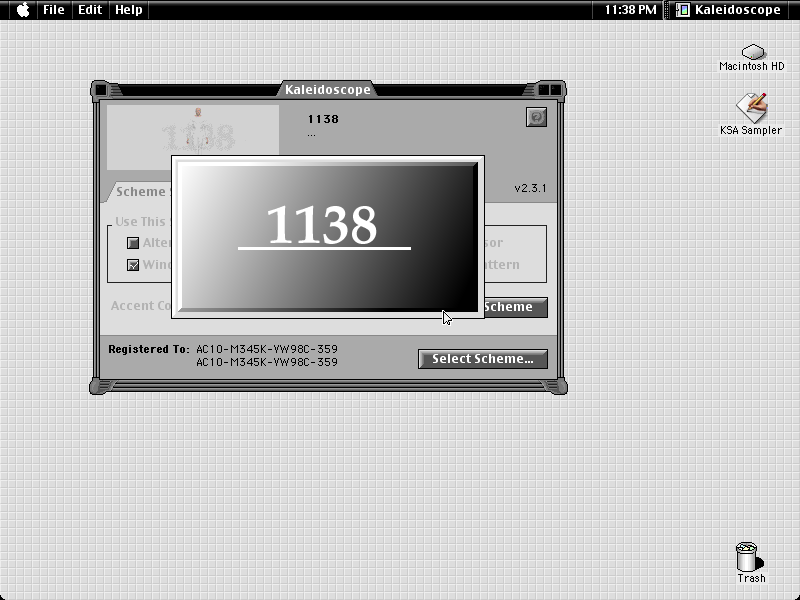Click the Registered To label
Image resolution: width=800 pixels, height=600 pixels.
pyautogui.click(x=148, y=349)
